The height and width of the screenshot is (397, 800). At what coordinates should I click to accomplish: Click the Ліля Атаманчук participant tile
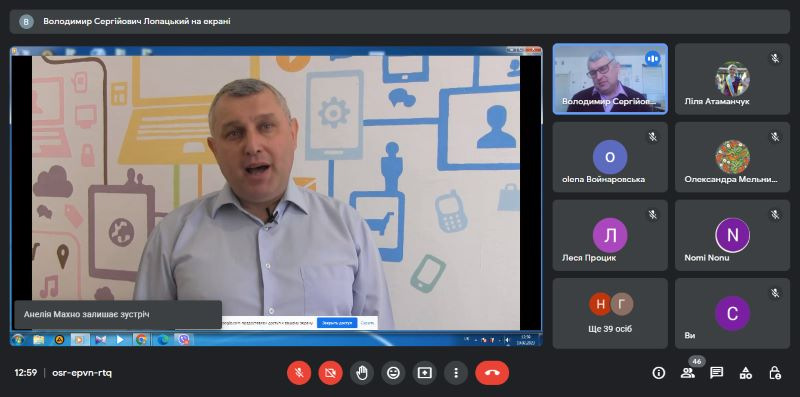click(x=732, y=79)
